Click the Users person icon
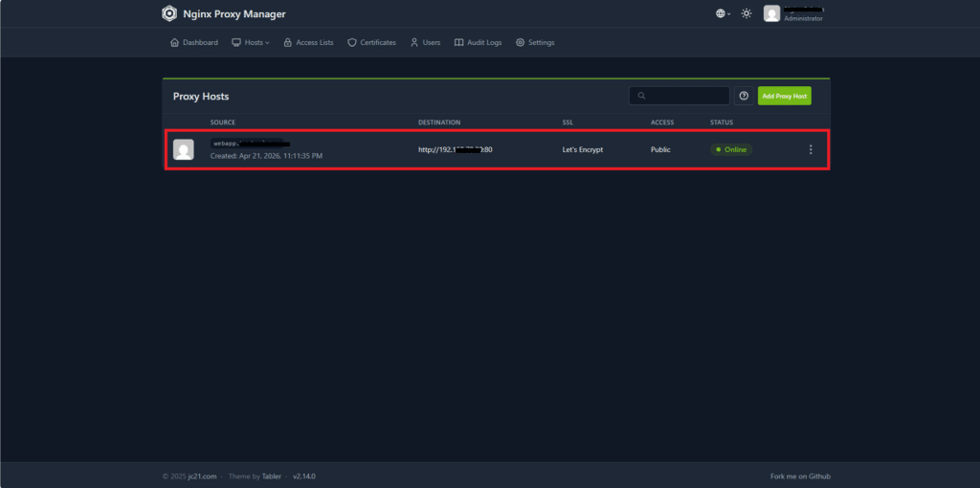Screen dimensions: 980x488 click(414, 42)
